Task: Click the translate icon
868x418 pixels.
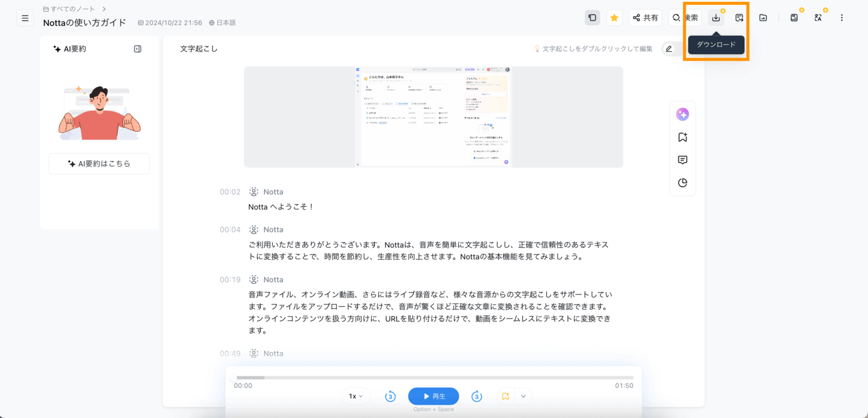Action: coord(818,18)
